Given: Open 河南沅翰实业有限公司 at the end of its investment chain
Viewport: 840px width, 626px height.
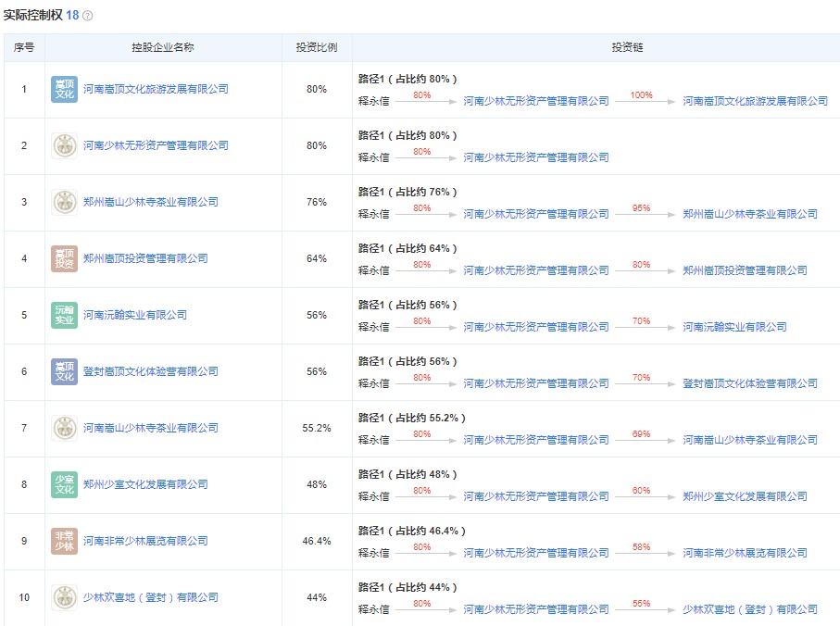Looking at the screenshot, I should (734, 327).
